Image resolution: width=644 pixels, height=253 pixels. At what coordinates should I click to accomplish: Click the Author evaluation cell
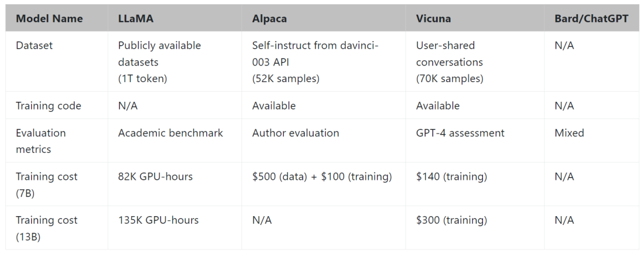click(296, 133)
